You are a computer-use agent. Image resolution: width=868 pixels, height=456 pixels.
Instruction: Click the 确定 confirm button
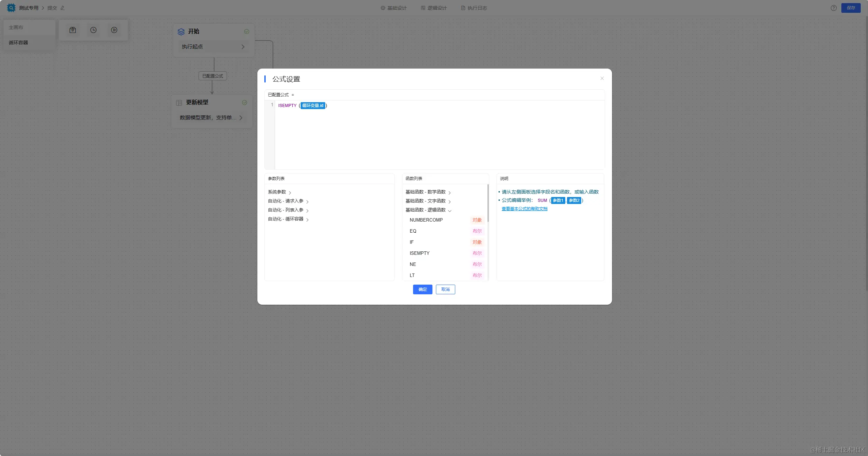coord(422,289)
